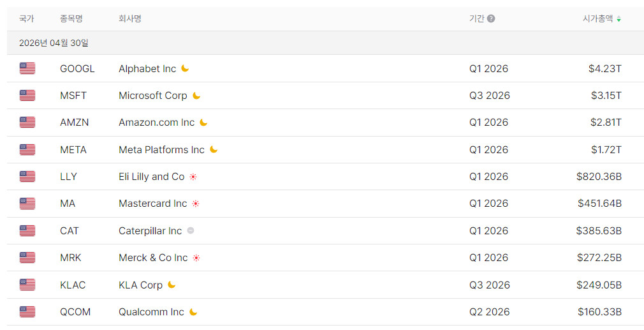Click the moon icon beside KLA Corp
Image resolution: width=644 pixels, height=330 pixels.
point(172,285)
